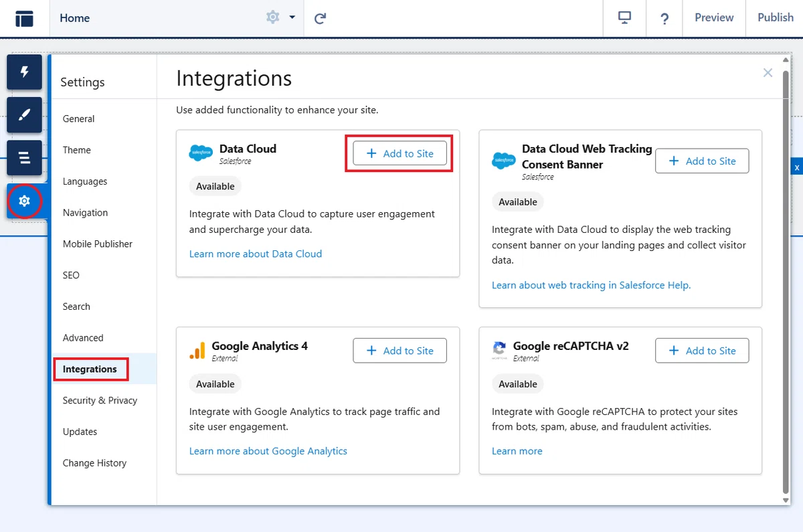This screenshot has width=803, height=532.
Task: Click the scrollbar down arrow
Action: tap(786, 499)
